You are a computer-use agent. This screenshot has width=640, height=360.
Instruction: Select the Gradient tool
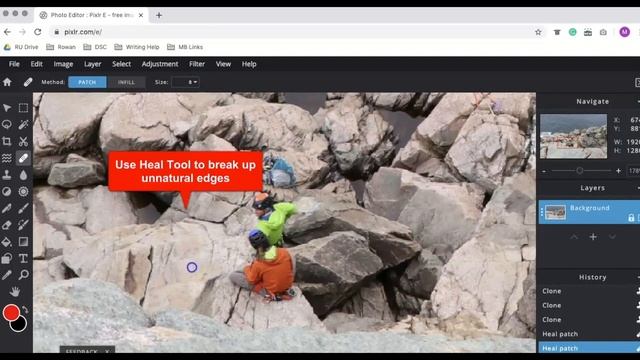pyautogui.click(x=23, y=242)
